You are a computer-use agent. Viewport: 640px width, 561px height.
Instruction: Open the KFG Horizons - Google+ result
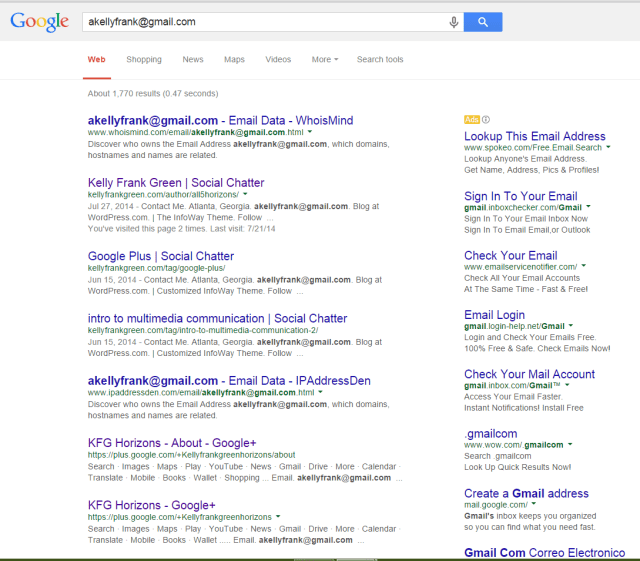pos(151,505)
